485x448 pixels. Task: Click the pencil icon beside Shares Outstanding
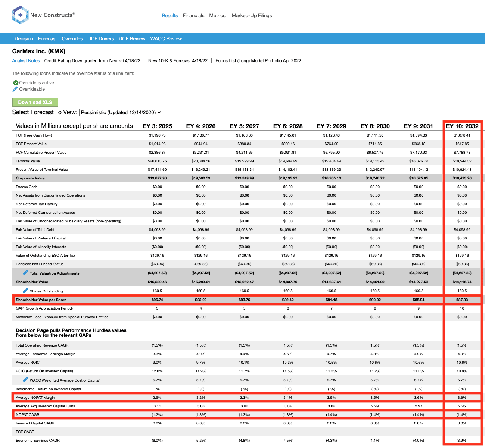(25, 291)
